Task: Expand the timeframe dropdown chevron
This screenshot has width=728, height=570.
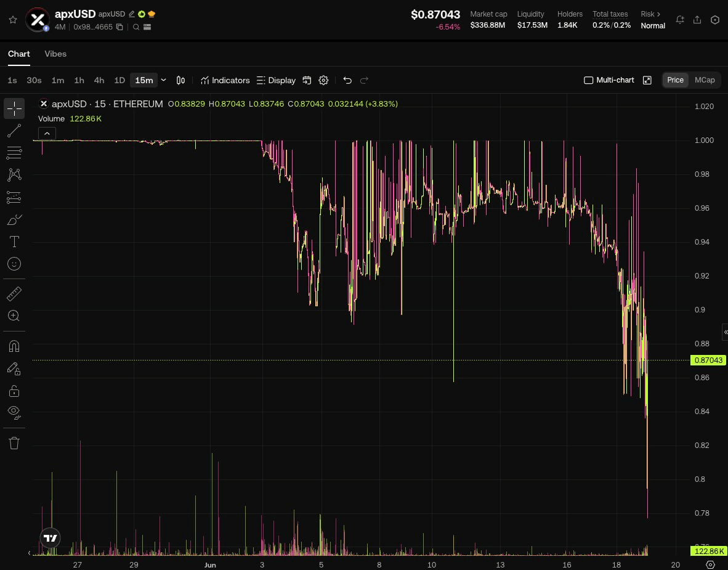Action: (x=163, y=80)
